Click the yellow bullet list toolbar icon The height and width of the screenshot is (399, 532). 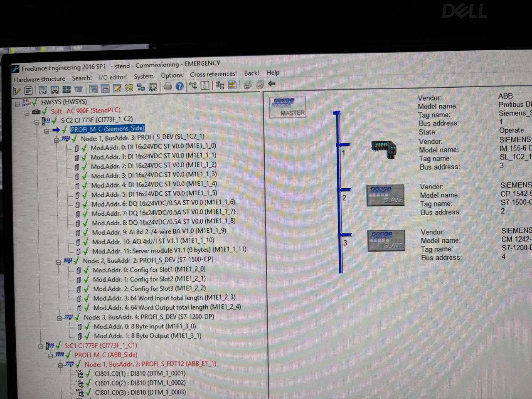pyautogui.click(x=129, y=88)
